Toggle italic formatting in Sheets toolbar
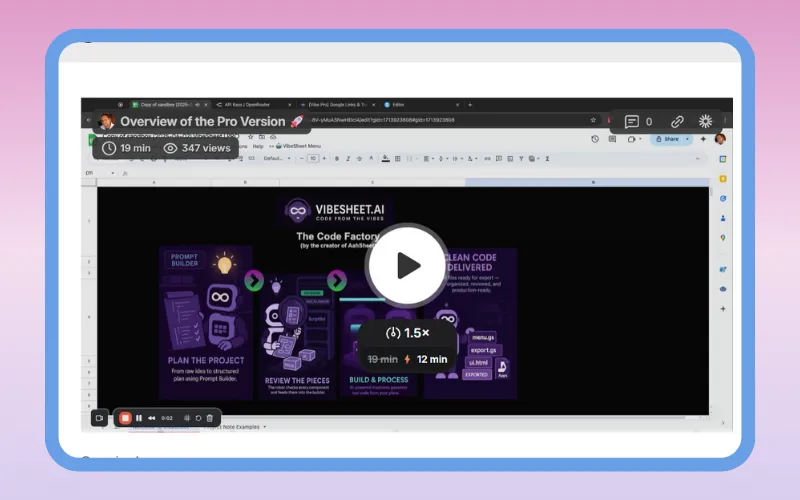This screenshot has height=500, width=800. (348, 159)
